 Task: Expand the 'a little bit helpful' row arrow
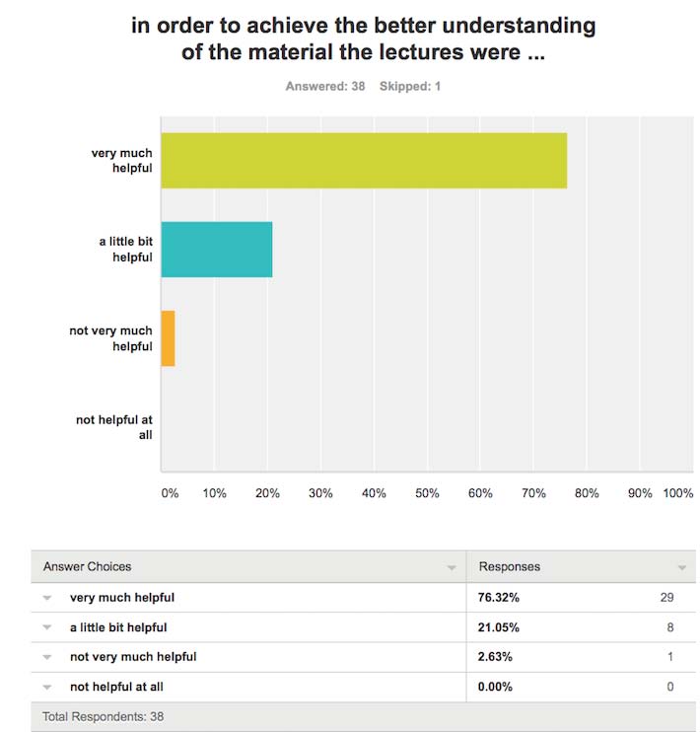click(47, 627)
